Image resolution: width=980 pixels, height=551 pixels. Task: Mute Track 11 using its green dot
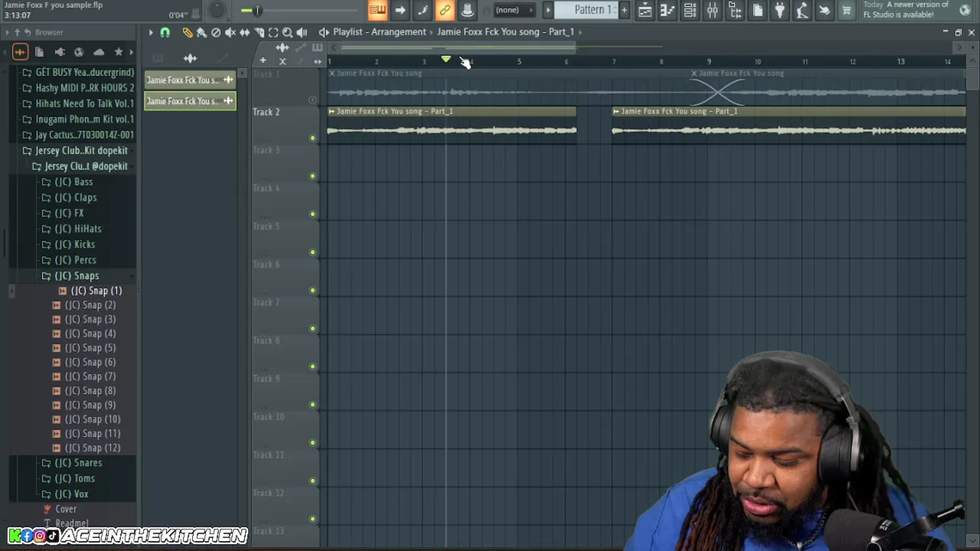coord(312,481)
